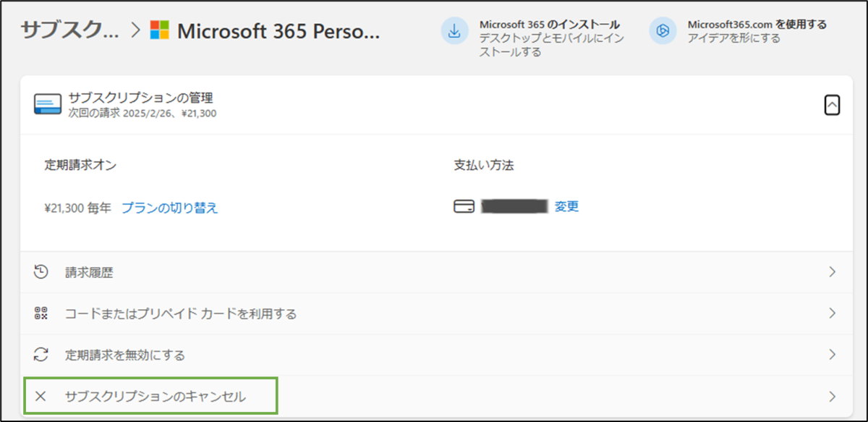The width and height of the screenshot is (868, 422).
Task: Click the 支払い方法 label
Action: tap(484, 164)
